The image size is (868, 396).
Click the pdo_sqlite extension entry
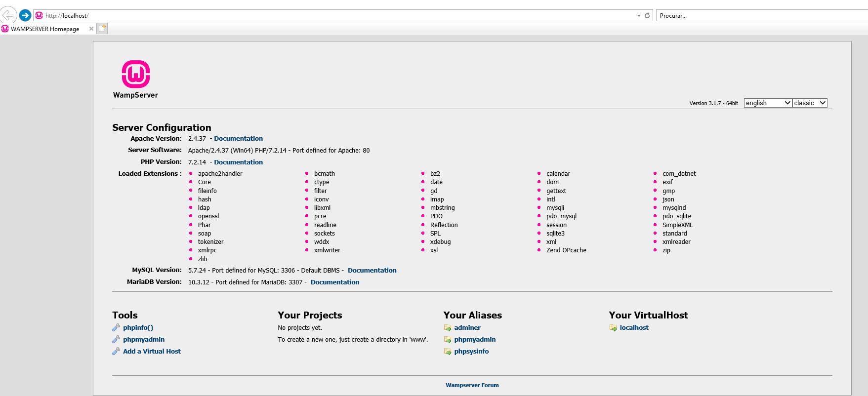point(677,216)
